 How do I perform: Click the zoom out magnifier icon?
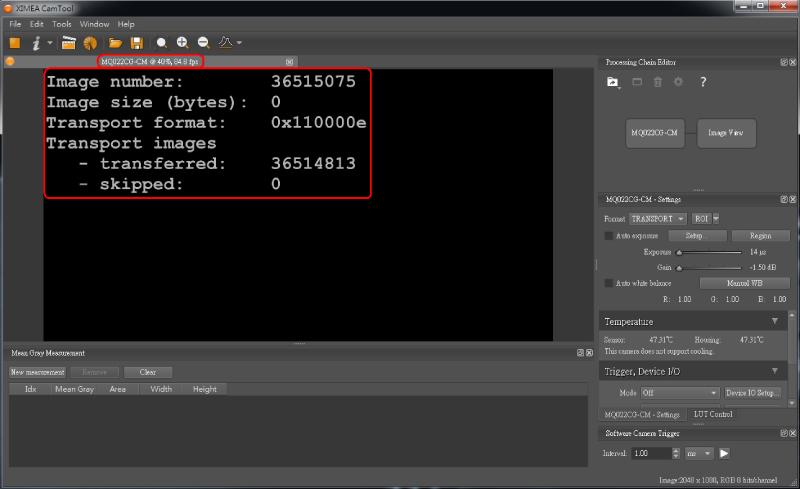pyautogui.click(x=203, y=43)
